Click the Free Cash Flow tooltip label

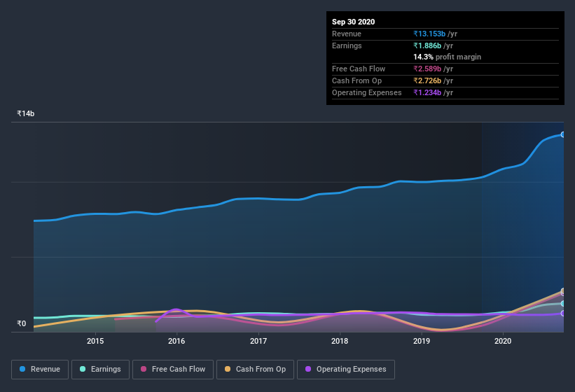(359, 69)
